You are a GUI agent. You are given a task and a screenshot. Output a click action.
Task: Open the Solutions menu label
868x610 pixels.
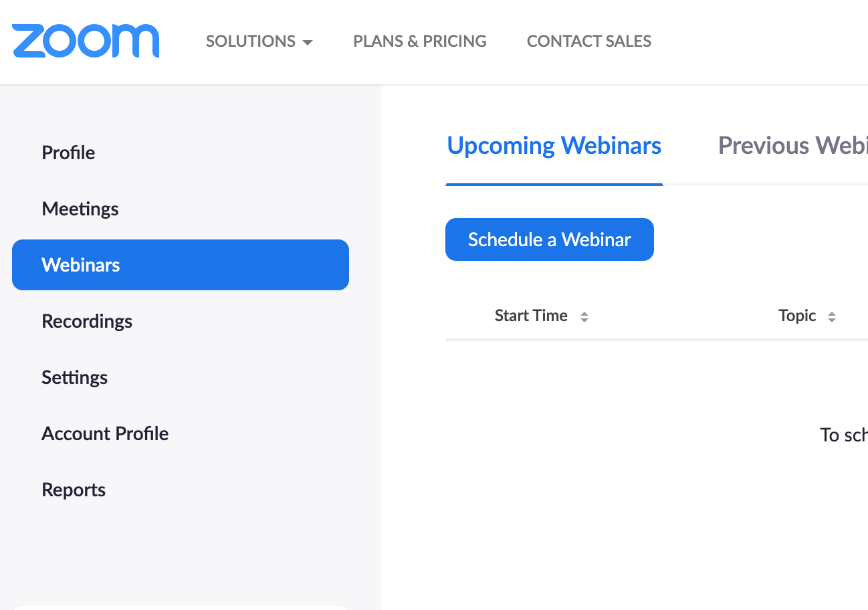coord(250,41)
